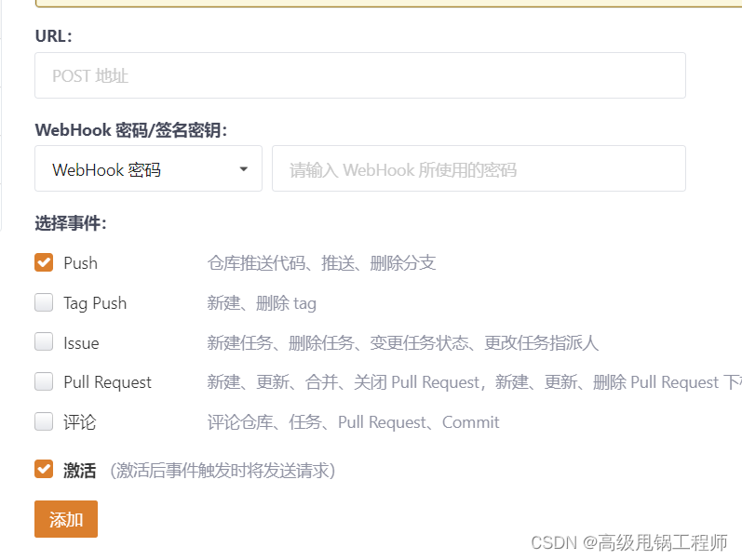Viewport: 742px width, 560px height.
Task: Click the WebHook 密码/签名密钥 label
Action: pyautogui.click(x=131, y=130)
